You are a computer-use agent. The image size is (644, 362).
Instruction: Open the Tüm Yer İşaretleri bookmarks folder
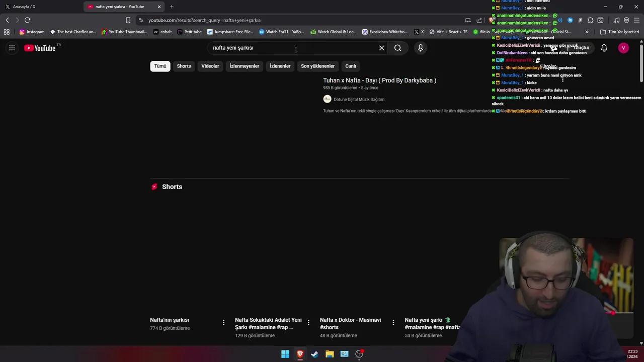click(619, 32)
